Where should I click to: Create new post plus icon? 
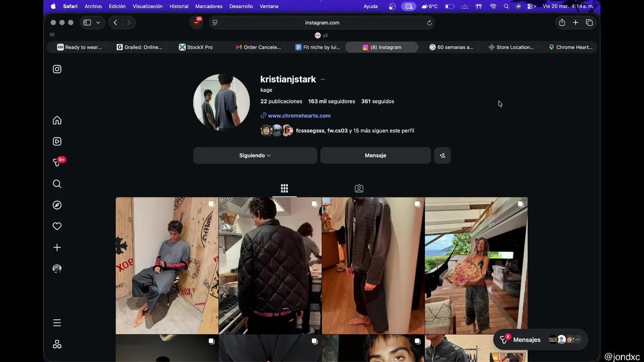click(57, 247)
